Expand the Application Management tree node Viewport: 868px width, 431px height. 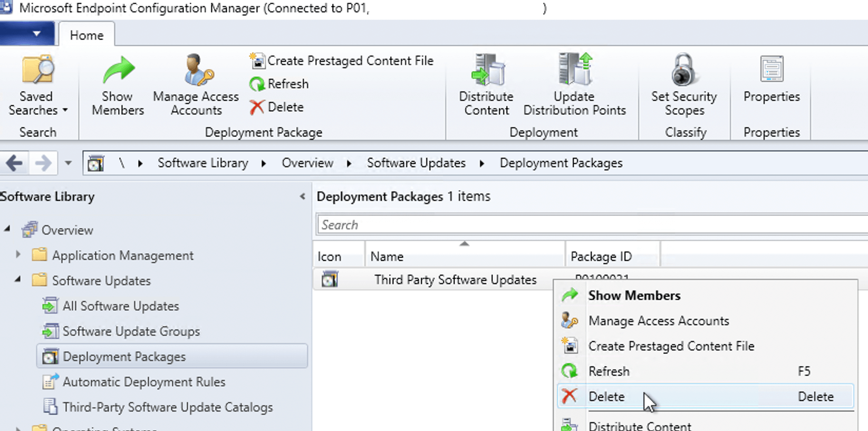(18, 254)
